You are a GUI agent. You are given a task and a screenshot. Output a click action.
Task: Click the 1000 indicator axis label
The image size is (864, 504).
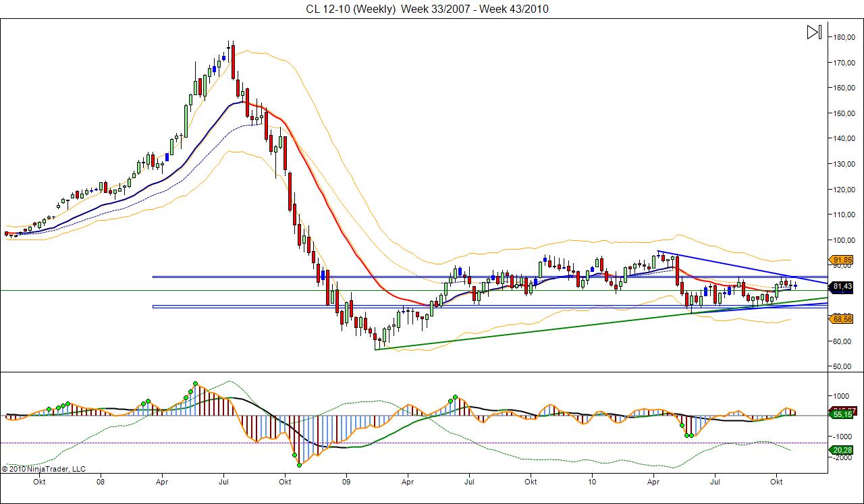click(x=842, y=396)
